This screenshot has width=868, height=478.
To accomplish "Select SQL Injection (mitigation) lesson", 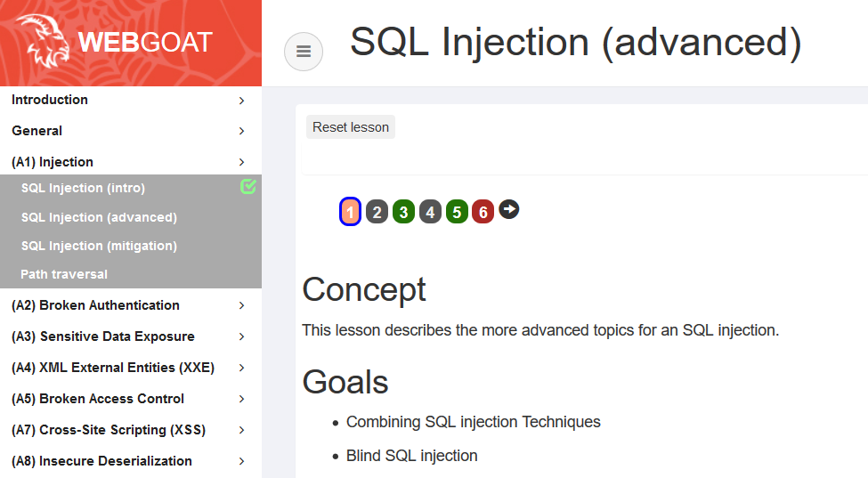I will pos(99,246).
